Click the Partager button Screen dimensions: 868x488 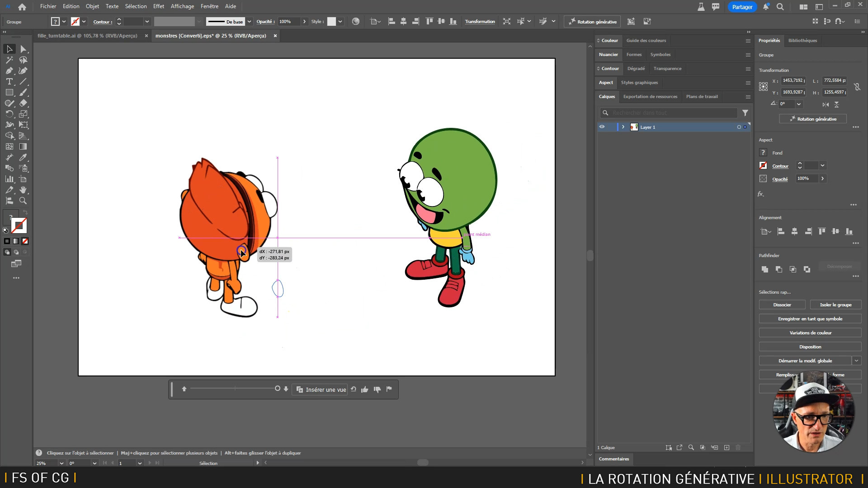742,7
